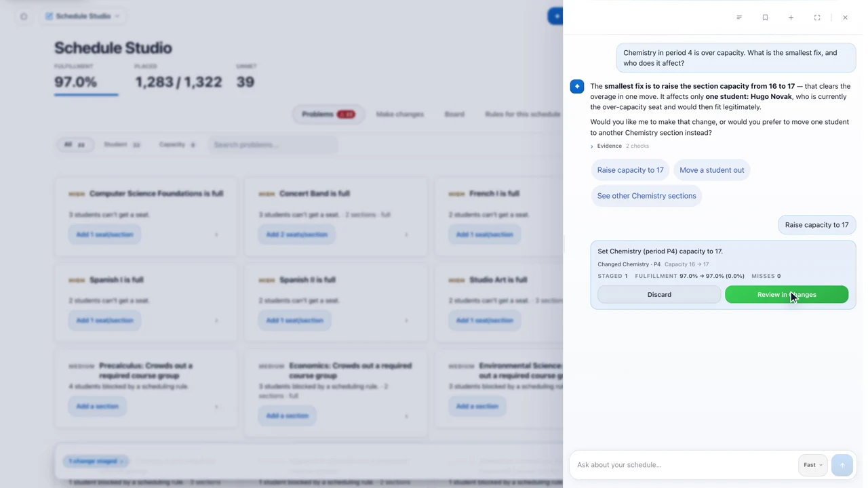
Task: Open the Fast model dropdown
Action: tap(812, 465)
